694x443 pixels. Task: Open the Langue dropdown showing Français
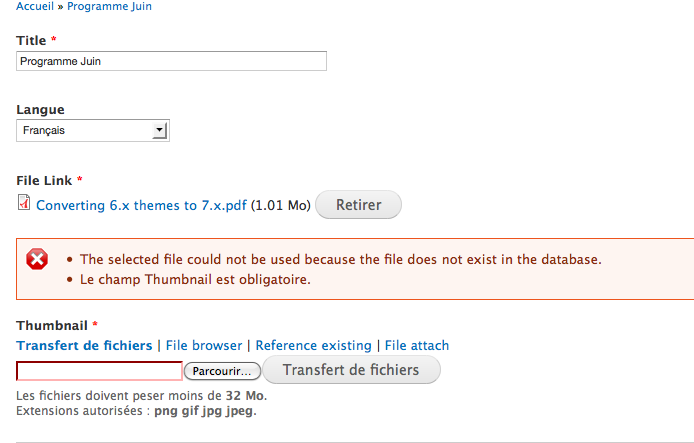point(93,130)
